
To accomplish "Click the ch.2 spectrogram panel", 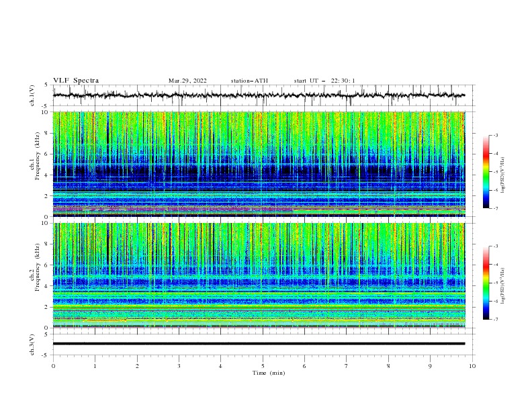I will coord(259,275).
